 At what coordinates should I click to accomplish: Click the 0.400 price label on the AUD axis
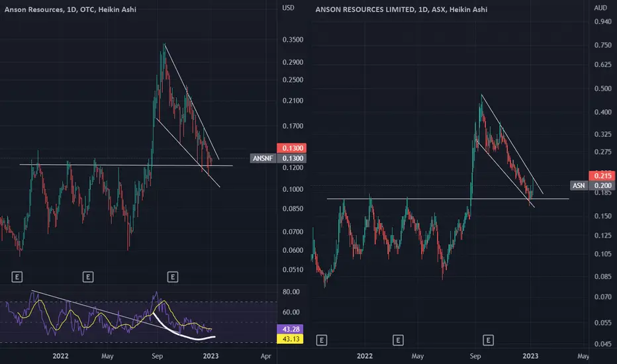pos(603,112)
